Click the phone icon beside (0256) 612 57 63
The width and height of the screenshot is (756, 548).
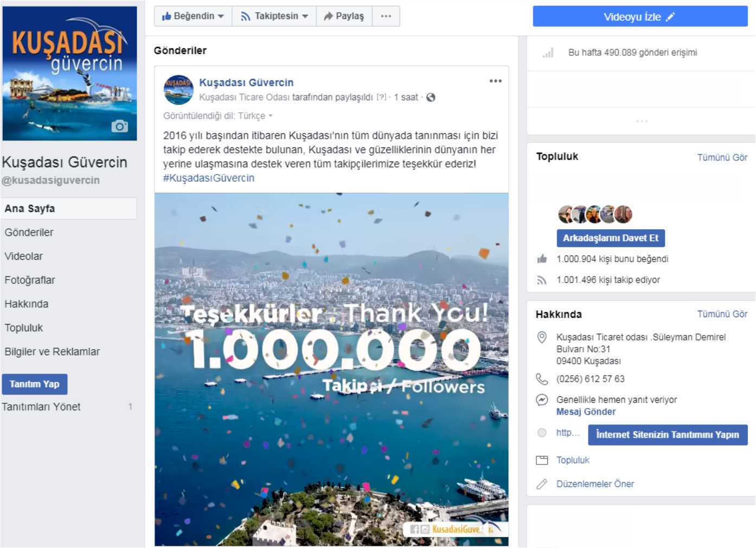[541, 379]
